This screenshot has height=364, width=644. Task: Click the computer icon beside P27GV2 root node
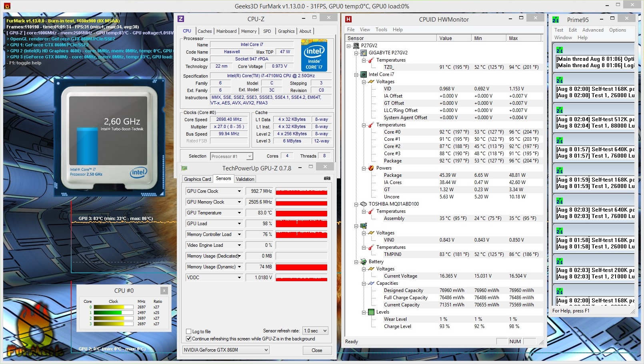[x=356, y=46]
